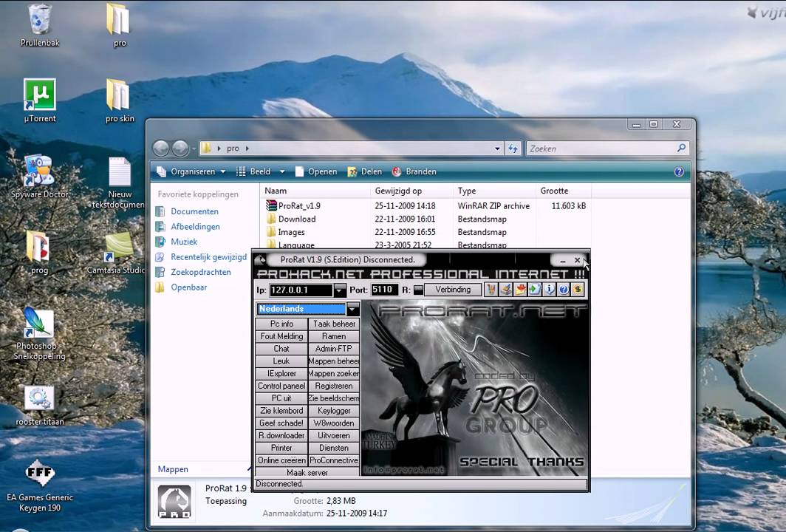Viewport: 786px width, 532px height.
Task: Click the Port field showing 5110
Action: tap(384, 290)
